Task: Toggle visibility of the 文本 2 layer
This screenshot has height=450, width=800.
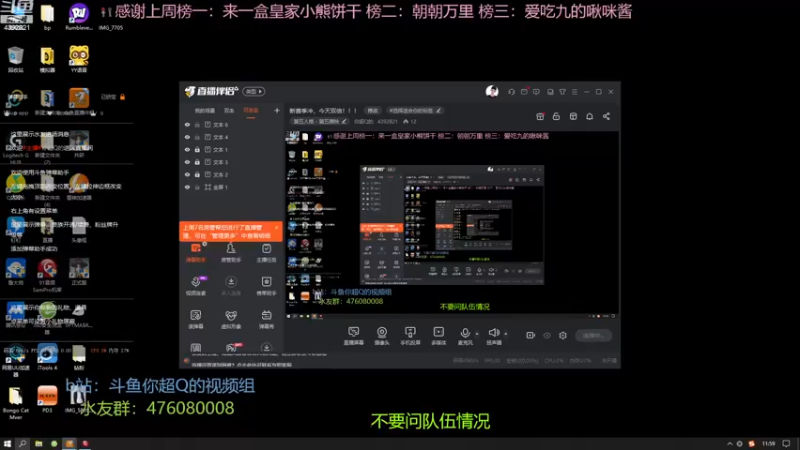Action: [187, 174]
